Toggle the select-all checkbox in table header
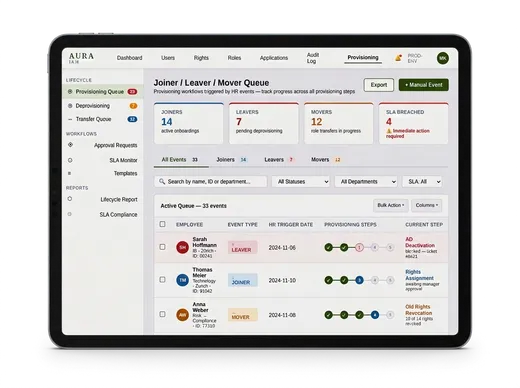 pyautogui.click(x=162, y=224)
